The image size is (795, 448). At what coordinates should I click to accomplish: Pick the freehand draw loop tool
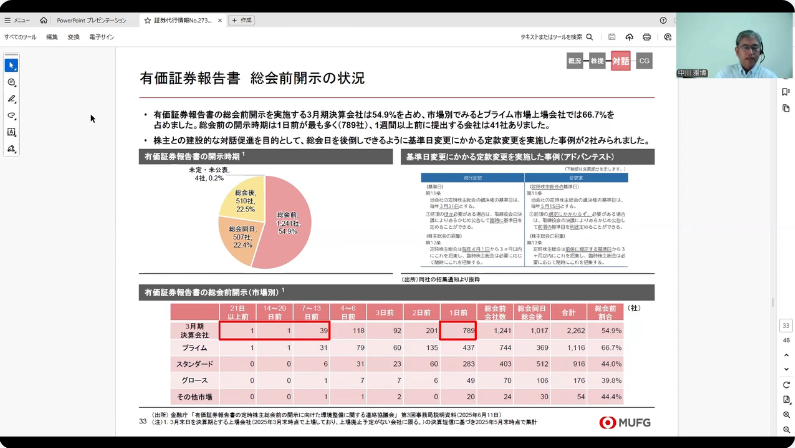click(11, 116)
